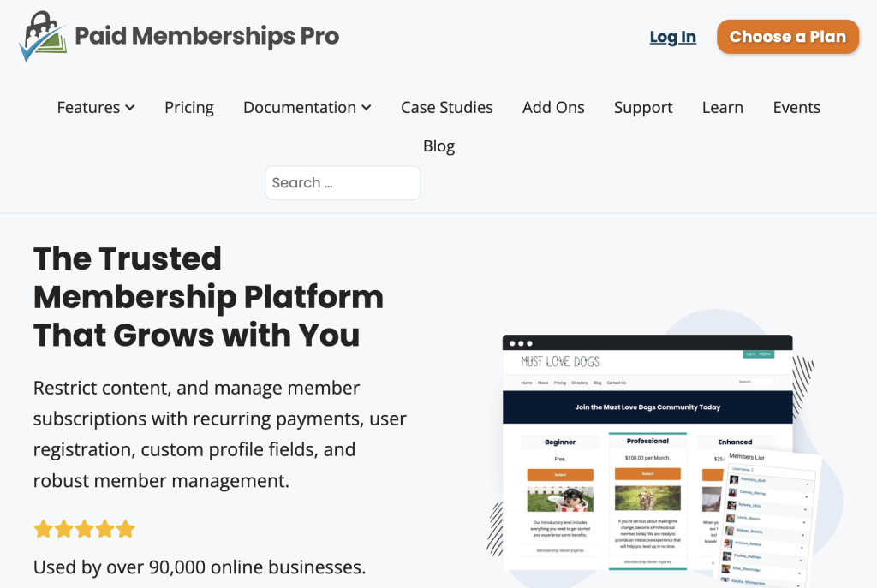Viewport: 877px width, 588px height.
Task: Click the Events menu entry
Action: pos(796,107)
